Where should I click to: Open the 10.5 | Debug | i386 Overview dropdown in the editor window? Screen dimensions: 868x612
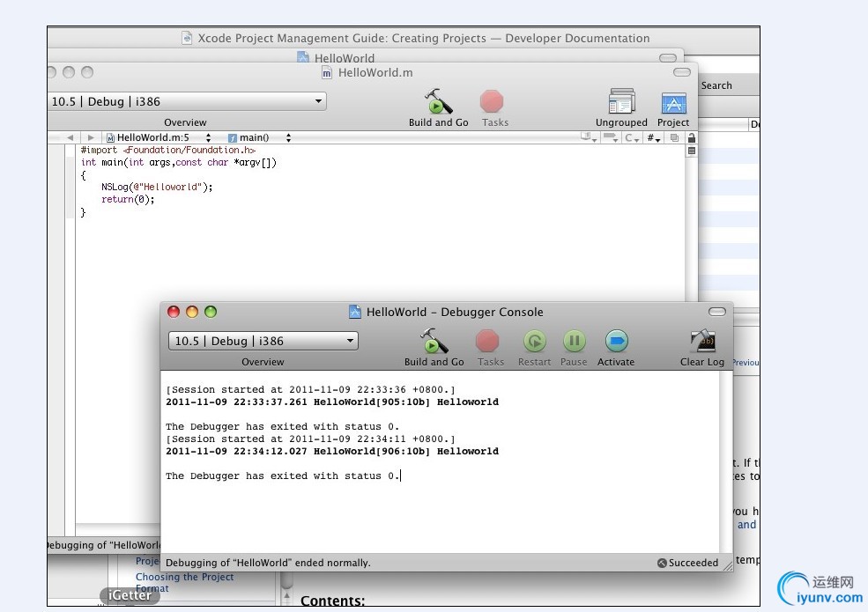tap(187, 101)
